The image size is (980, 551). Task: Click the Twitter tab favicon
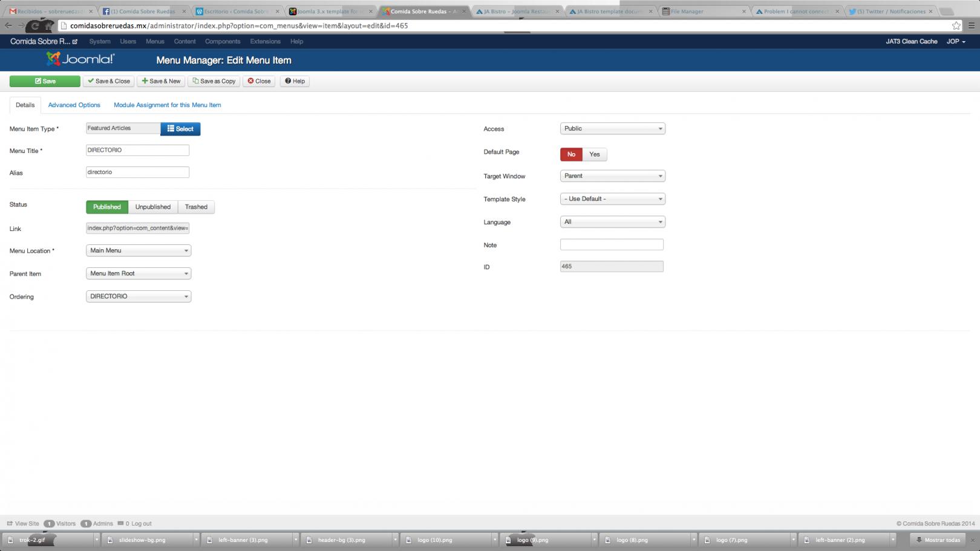(852, 11)
